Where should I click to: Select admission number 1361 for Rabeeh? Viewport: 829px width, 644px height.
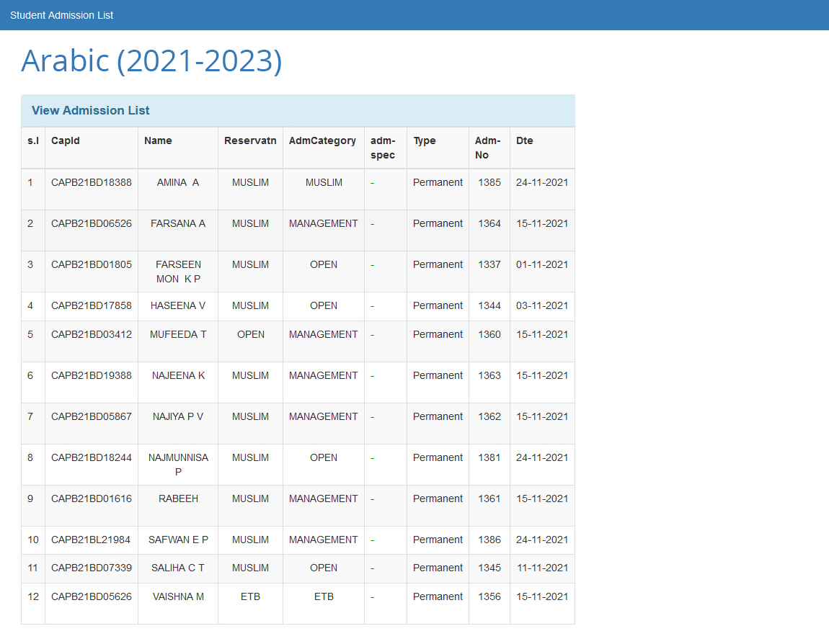pyautogui.click(x=489, y=498)
